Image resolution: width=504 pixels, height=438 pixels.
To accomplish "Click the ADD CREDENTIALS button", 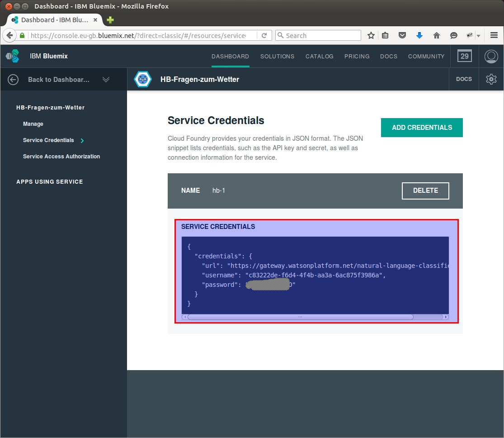I will pyautogui.click(x=422, y=128).
